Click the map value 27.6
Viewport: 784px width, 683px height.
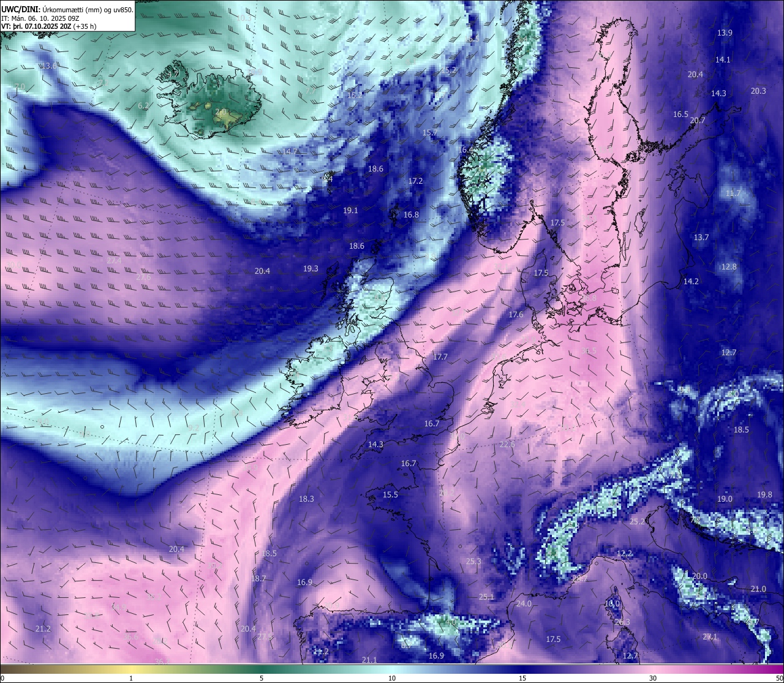tap(143, 277)
